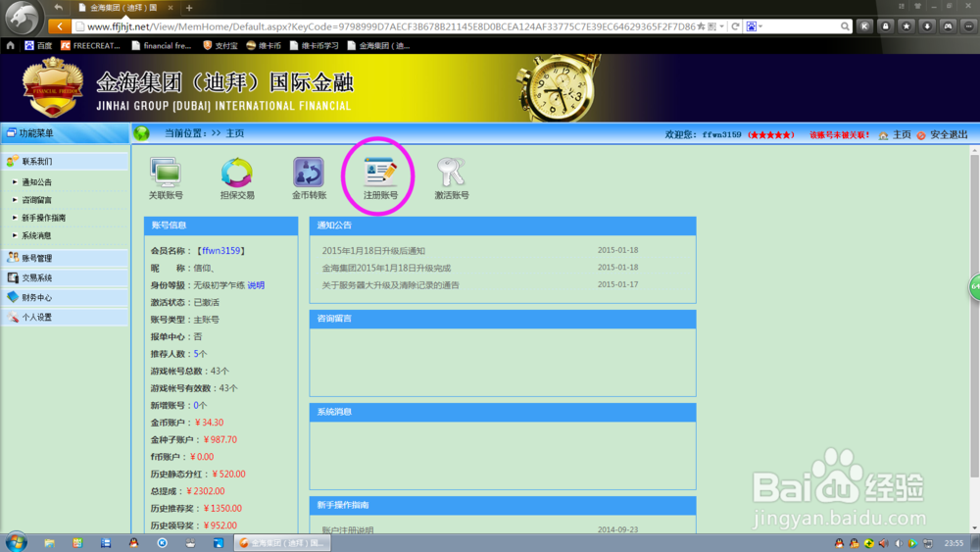Viewport: 980px width, 552px height.
Task: Click the green globe location icon
Action: point(142,133)
